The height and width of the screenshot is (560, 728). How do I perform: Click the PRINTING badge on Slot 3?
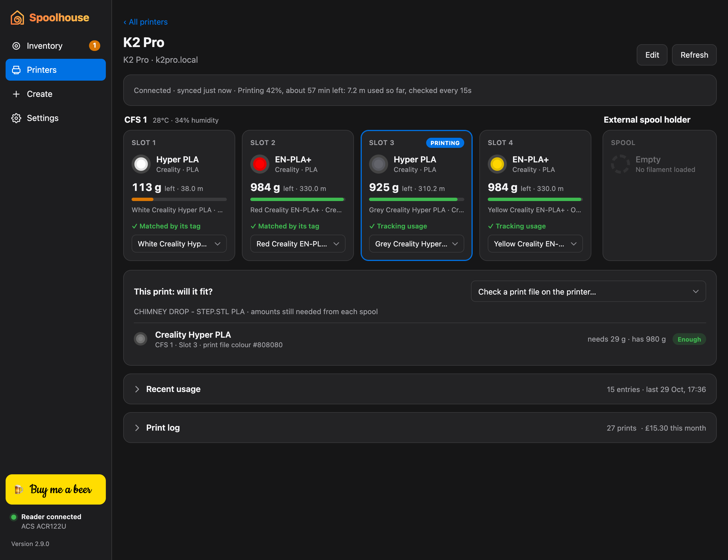coord(445,143)
